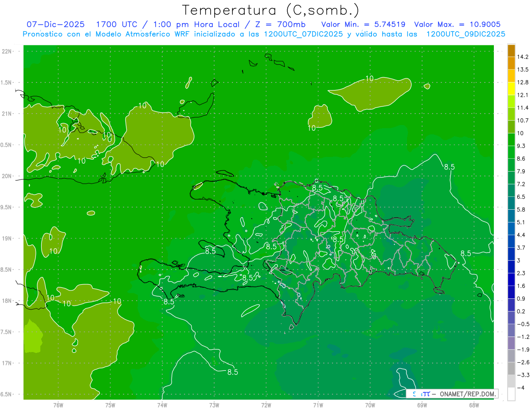Click the color bar swatch between 13.5 and 14.2
Viewport: 532px width, 411px height.
pos(511,63)
